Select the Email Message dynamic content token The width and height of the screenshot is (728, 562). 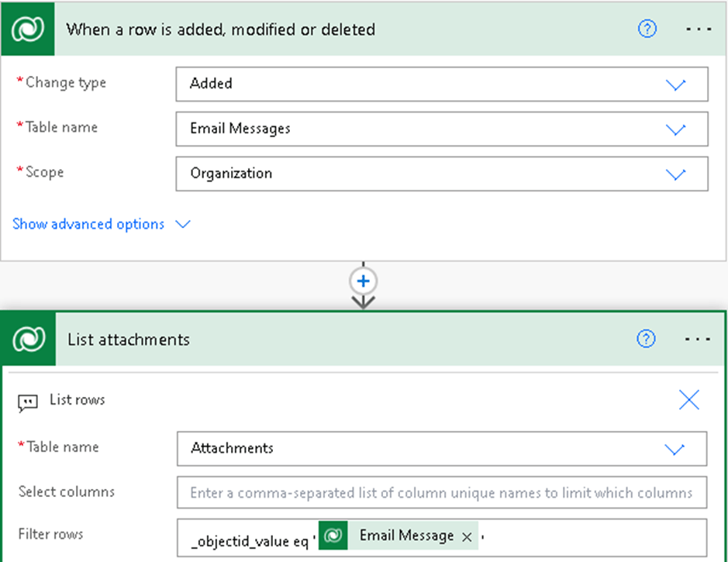click(x=405, y=536)
